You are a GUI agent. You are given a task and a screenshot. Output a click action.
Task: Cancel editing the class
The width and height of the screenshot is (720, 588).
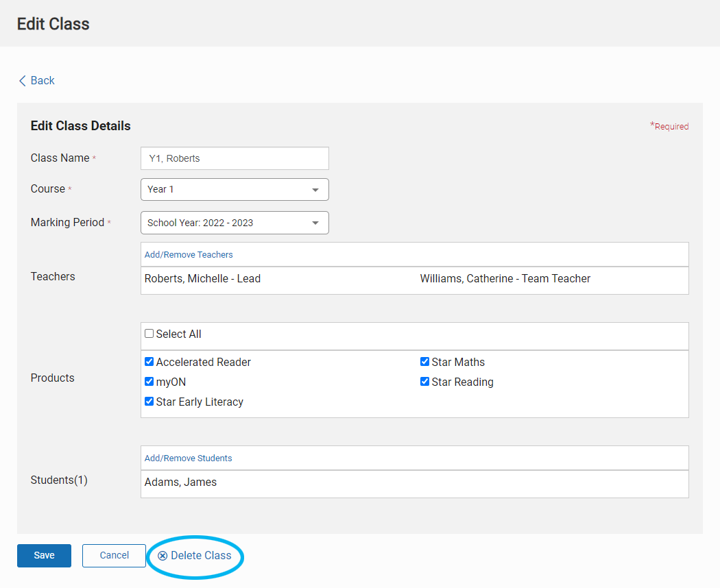pyautogui.click(x=115, y=555)
